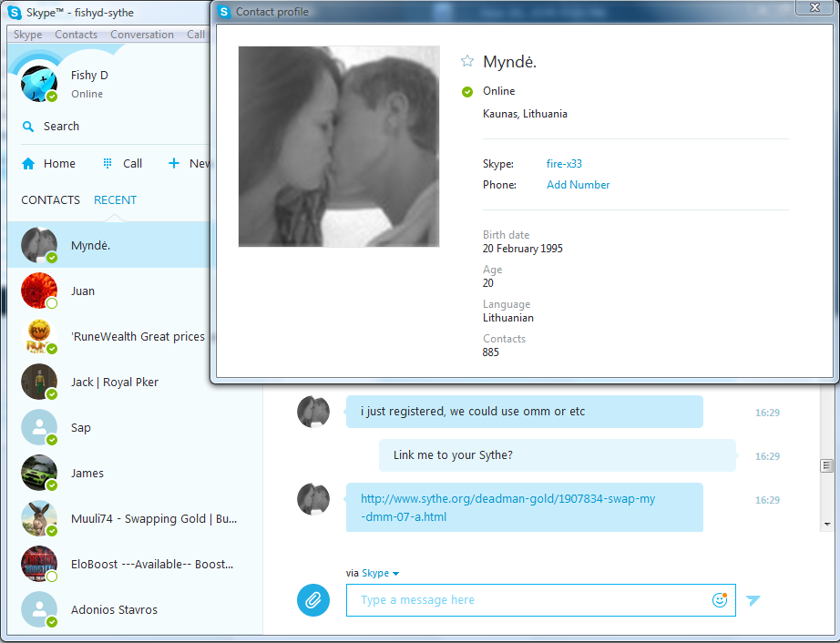The image size is (840, 643).
Task: Click the Home house icon
Action: 28,163
